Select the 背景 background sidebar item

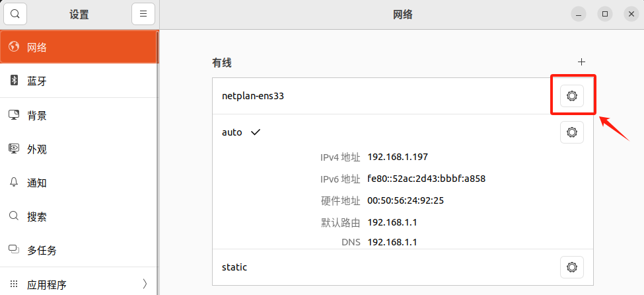pyautogui.click(x=79, y=115)
